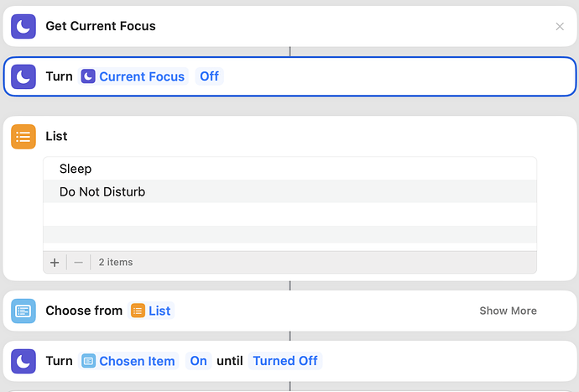
Task: Click the List action title
Action: (56, 136)
